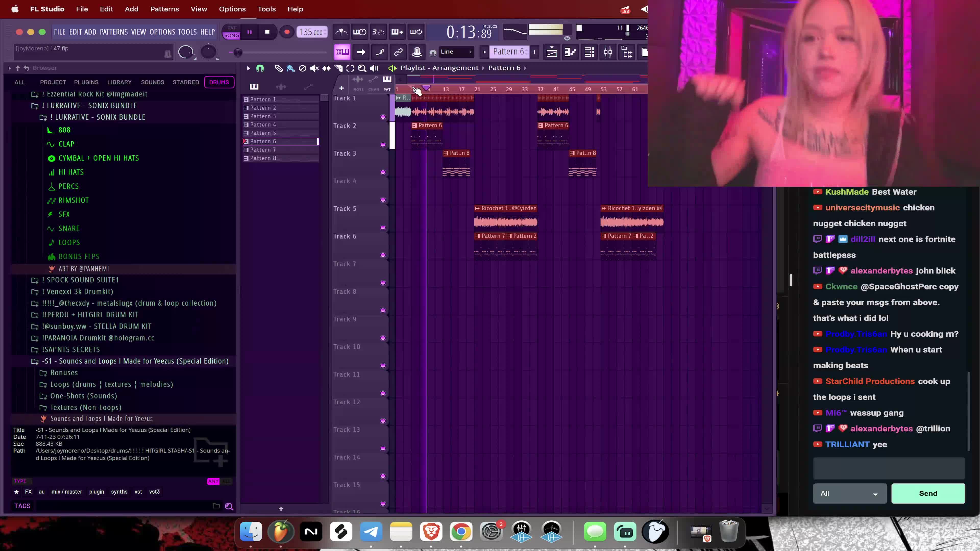The width and height of the screenshot is (980, 551).
Task: Adjust the main pitch slider
Action: [x=238, y=53]
